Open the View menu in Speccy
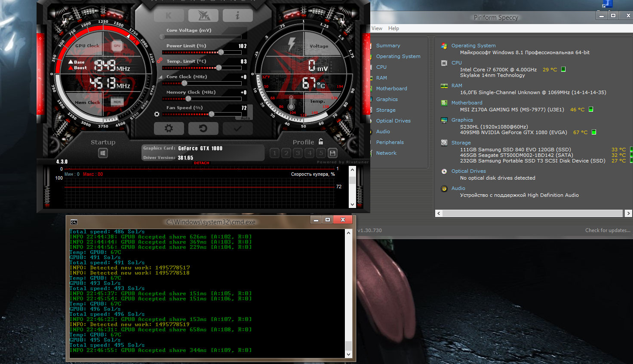 point(377,28)
